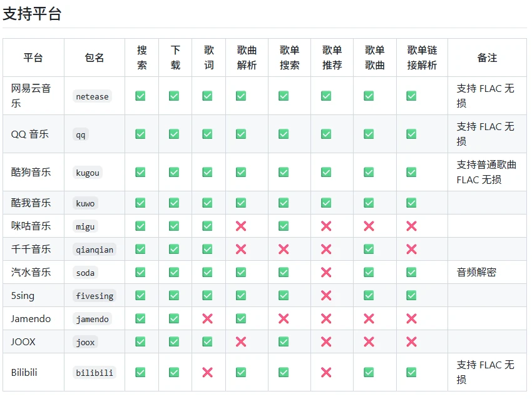Click the 歌单推荐 check icon for kugou
532x399 pixels.
pos(332,171)
